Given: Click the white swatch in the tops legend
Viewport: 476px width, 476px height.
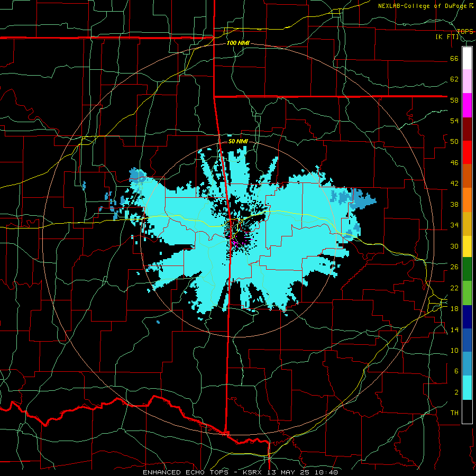Looking at the screenshot, I should (x=467, y=58).
